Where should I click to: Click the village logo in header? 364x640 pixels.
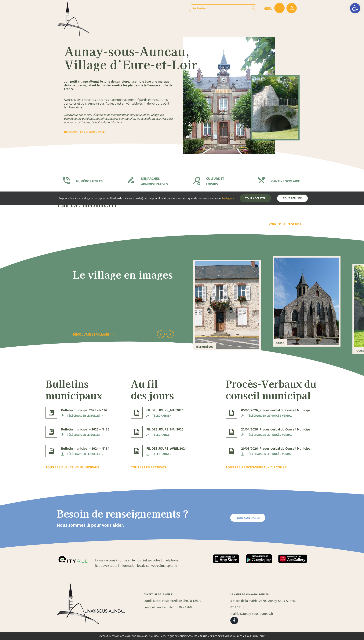(x=73, y=19)
